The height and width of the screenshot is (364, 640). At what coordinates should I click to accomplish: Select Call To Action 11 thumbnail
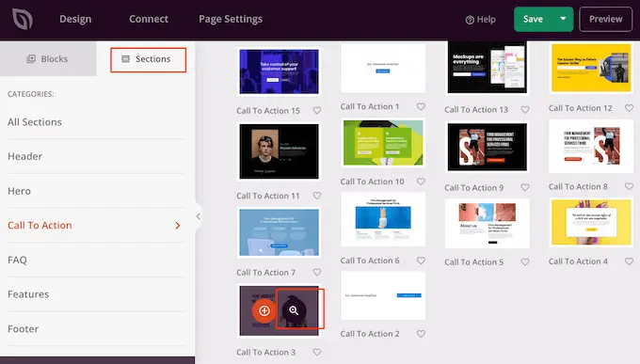click(x=280, y=151)
